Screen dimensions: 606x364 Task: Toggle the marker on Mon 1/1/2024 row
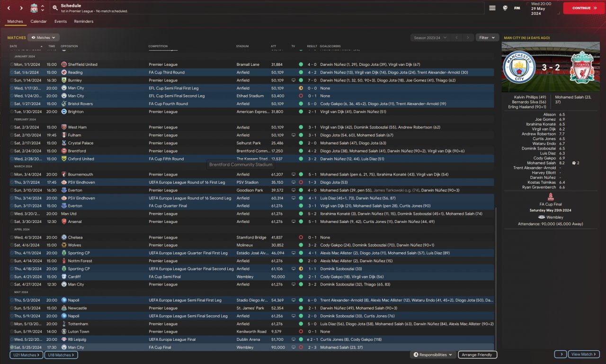pyautogui.click(x=12, y=64)
